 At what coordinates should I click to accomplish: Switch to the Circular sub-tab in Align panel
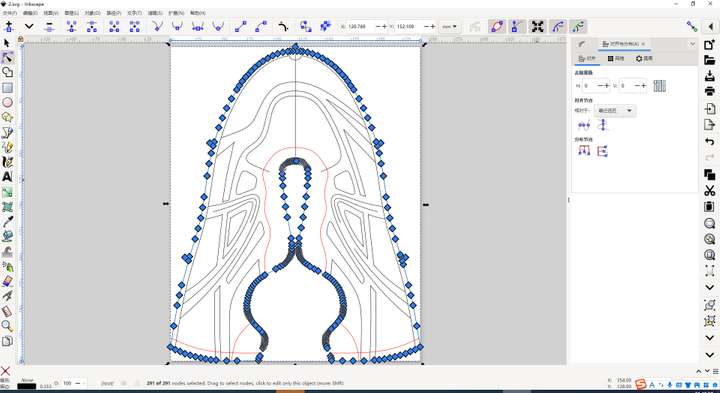pyautogui.click(x=644, y=59)
